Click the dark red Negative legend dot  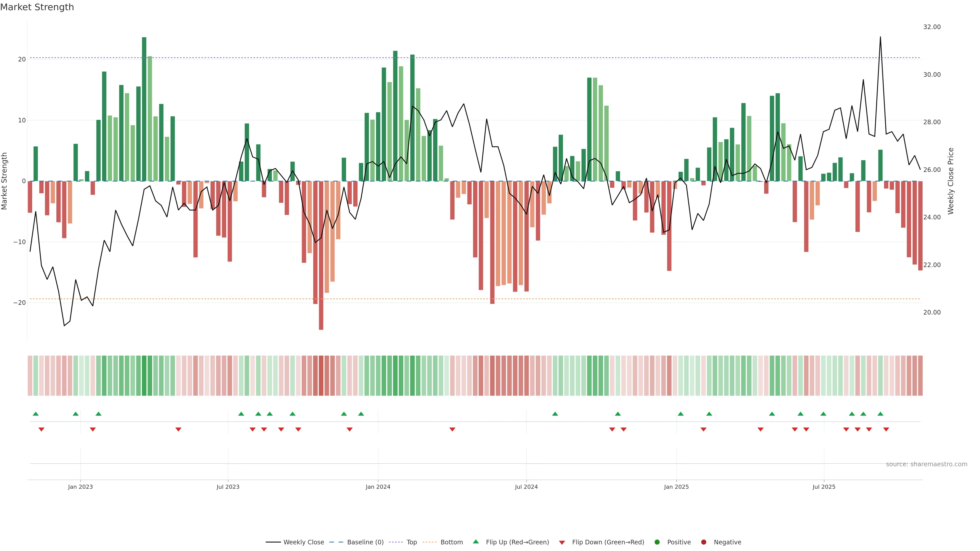pos(703,542)
